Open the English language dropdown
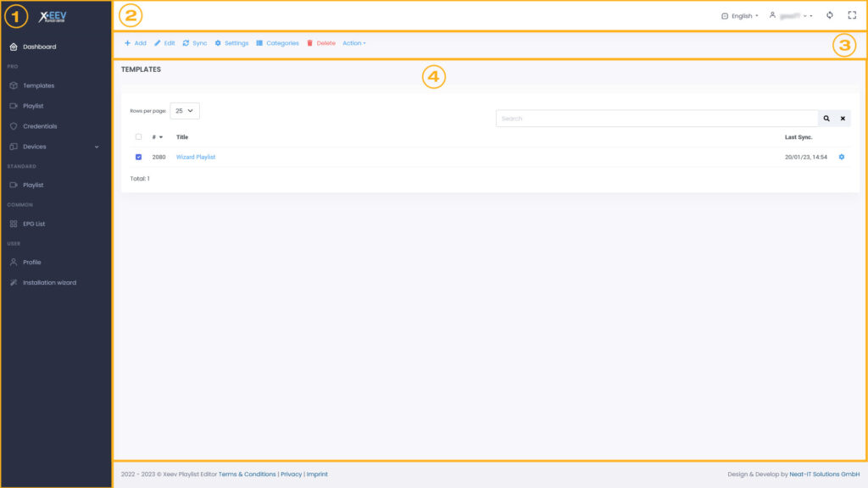This screenshot has height=488, width=868. 739,16
